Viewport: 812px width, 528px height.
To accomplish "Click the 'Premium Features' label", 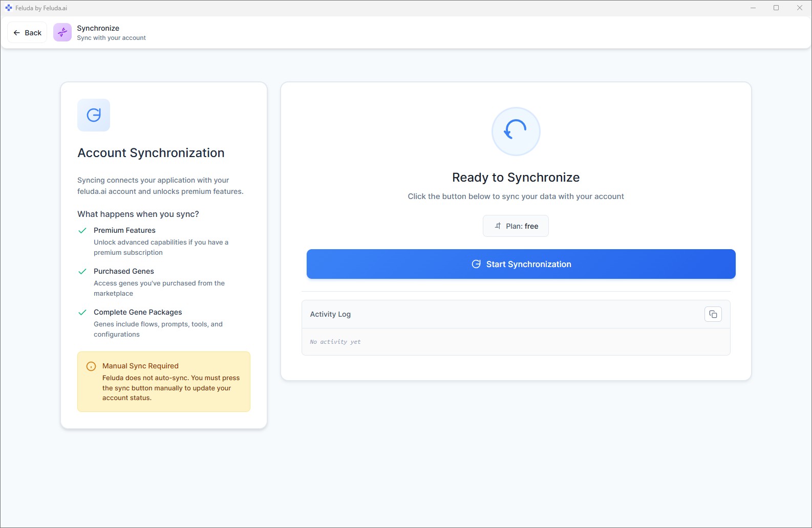I will (x=124, y=230).
